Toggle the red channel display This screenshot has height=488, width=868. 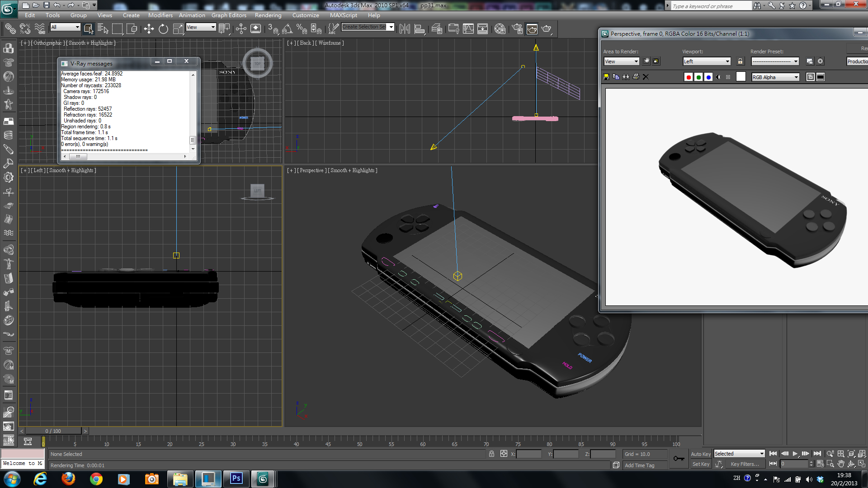coord(688,77)
